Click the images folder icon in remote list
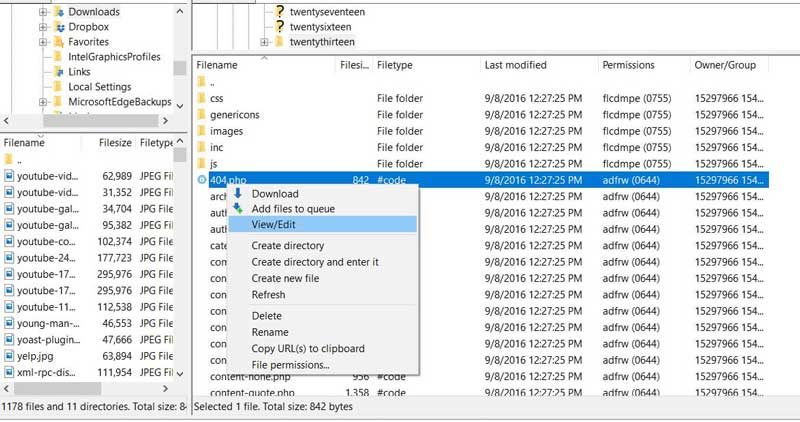This screenshot has height=422, width=800. (201, 131)
